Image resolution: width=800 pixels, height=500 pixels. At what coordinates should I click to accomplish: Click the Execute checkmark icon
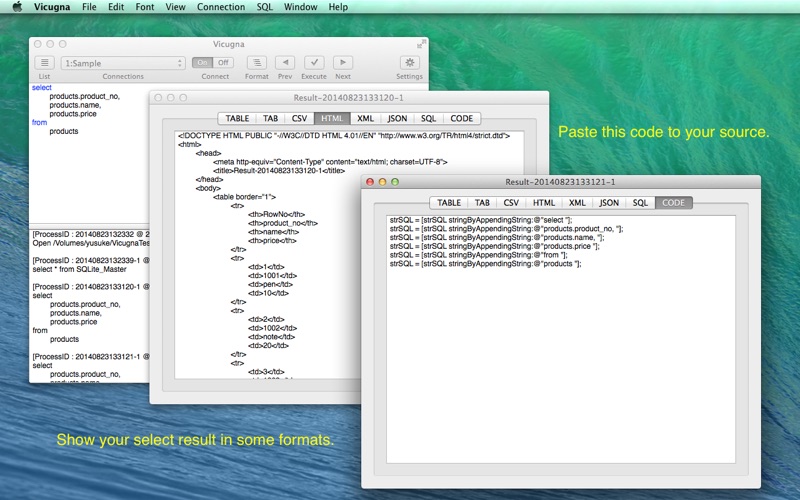[314, 63]
